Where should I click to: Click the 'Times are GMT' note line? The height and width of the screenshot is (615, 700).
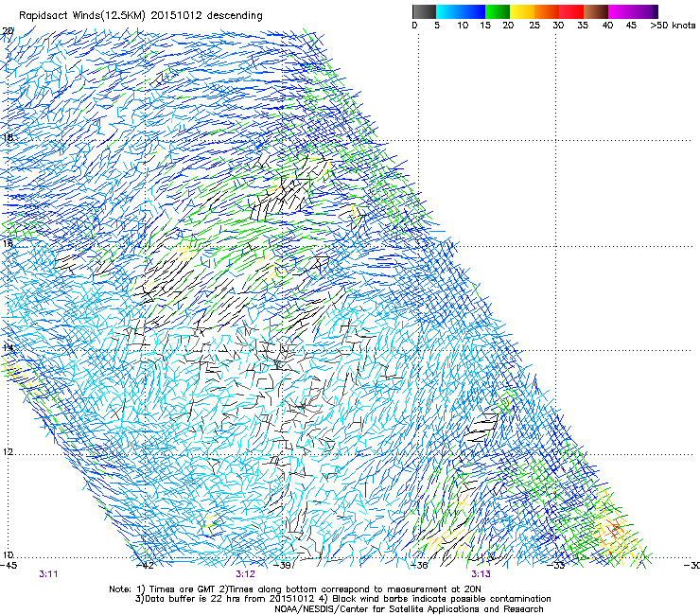point(294,589)
